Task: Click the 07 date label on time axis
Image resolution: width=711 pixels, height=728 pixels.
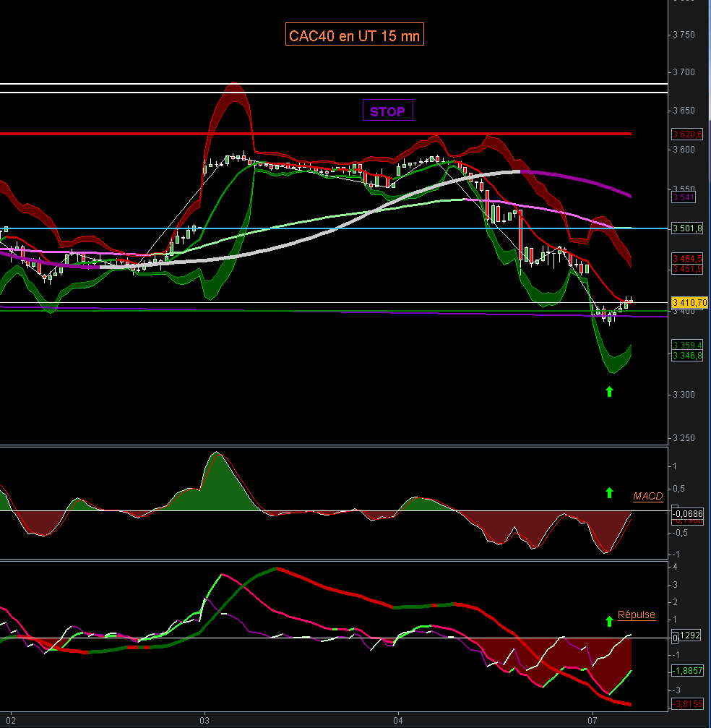Action: tap(592, 721)
